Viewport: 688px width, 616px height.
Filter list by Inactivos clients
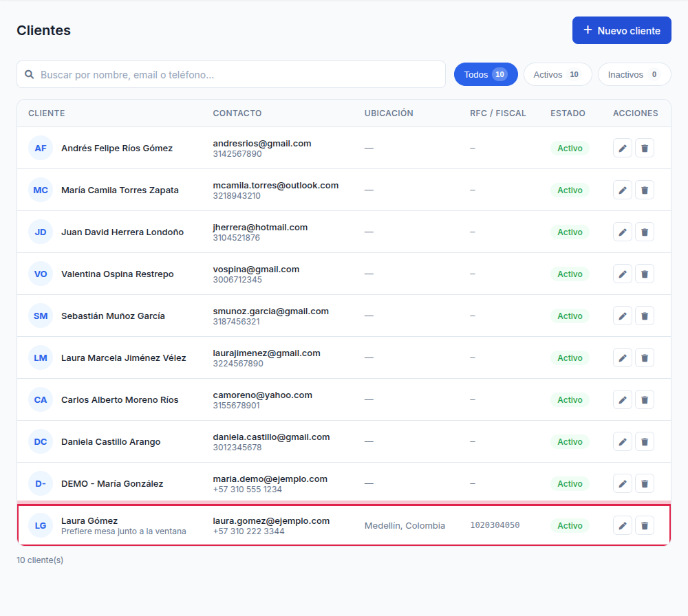click(x=634, y=74)
